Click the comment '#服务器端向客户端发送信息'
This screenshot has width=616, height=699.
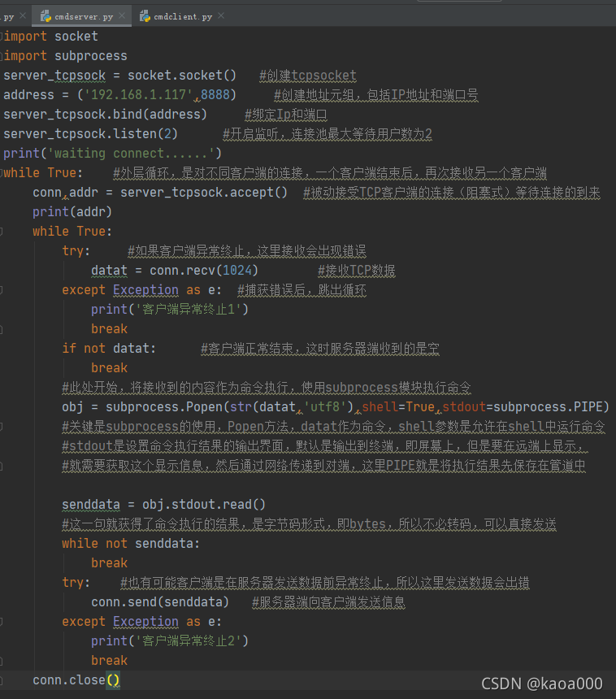point(328,602)
